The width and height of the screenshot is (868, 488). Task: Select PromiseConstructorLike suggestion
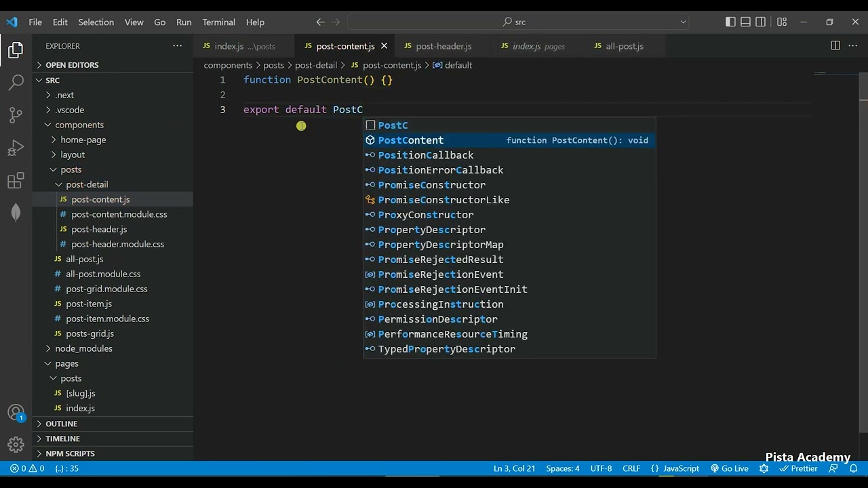[509, 200]
